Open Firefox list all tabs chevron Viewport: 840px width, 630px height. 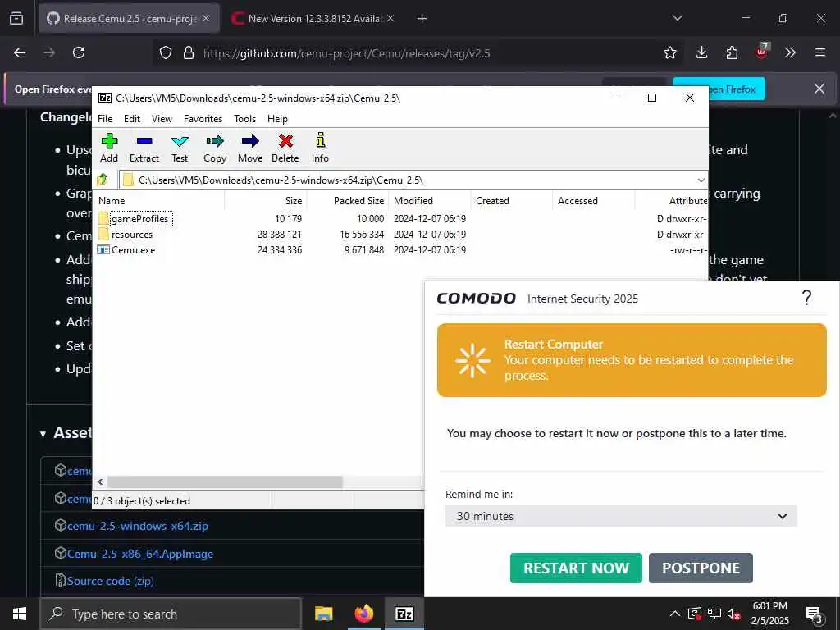[x=677, y=18]
